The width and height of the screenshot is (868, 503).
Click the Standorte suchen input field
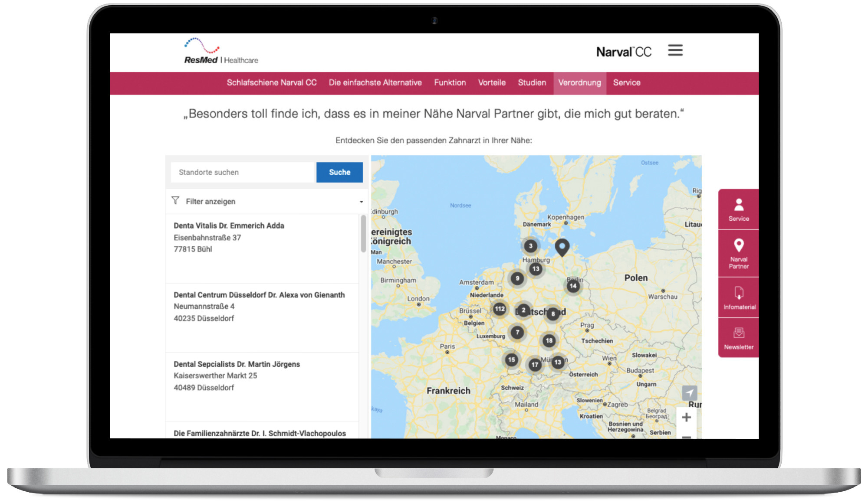242,172
